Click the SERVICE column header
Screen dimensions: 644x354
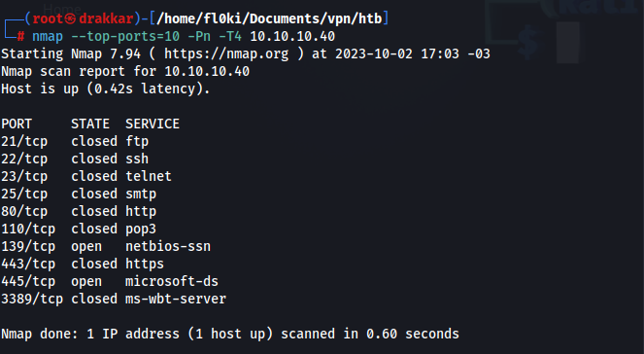pos(153,124)
